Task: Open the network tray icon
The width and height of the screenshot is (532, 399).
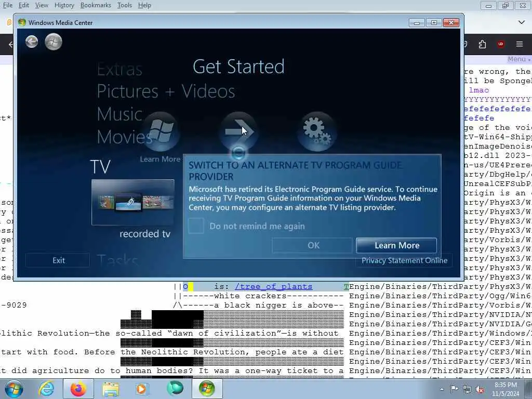Action: click(467, 390)
